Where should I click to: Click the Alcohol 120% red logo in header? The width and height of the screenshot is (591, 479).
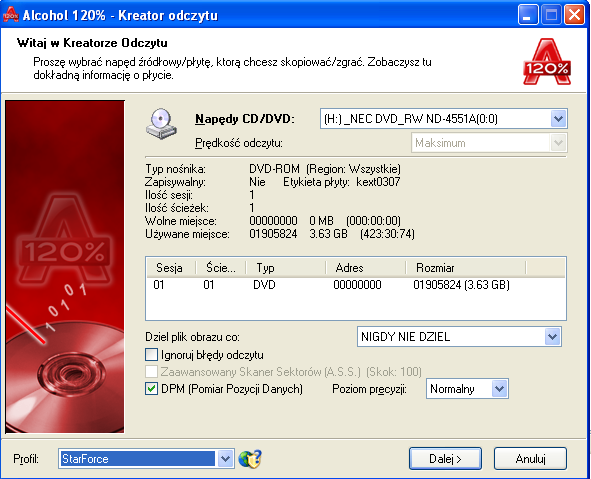[x=547, y=61]
